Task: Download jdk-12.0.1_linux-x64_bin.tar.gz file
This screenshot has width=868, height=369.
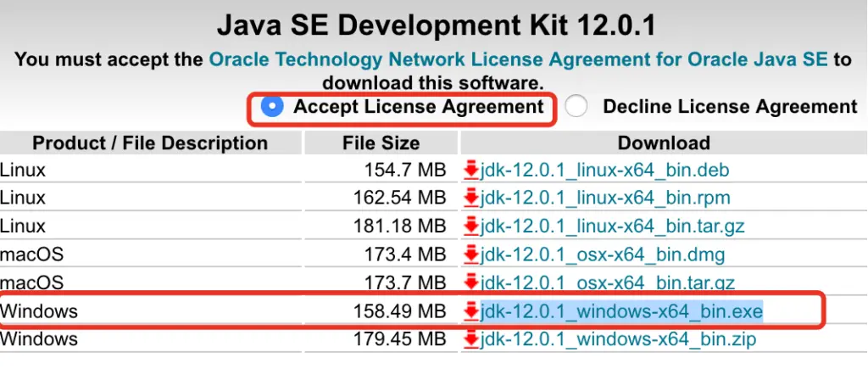Action: pos(612,226)
